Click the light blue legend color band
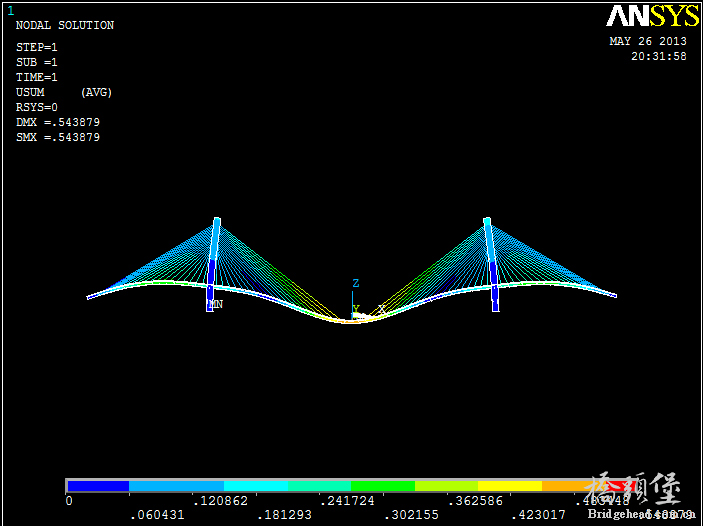703x526 pixels. coord(176,486)
